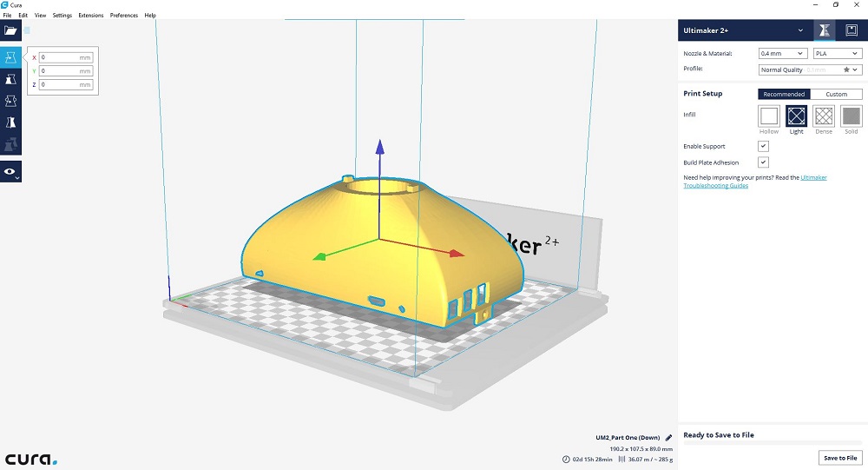Open the Extensions menu
Viewport: 868px width, 470px height.
91,16
